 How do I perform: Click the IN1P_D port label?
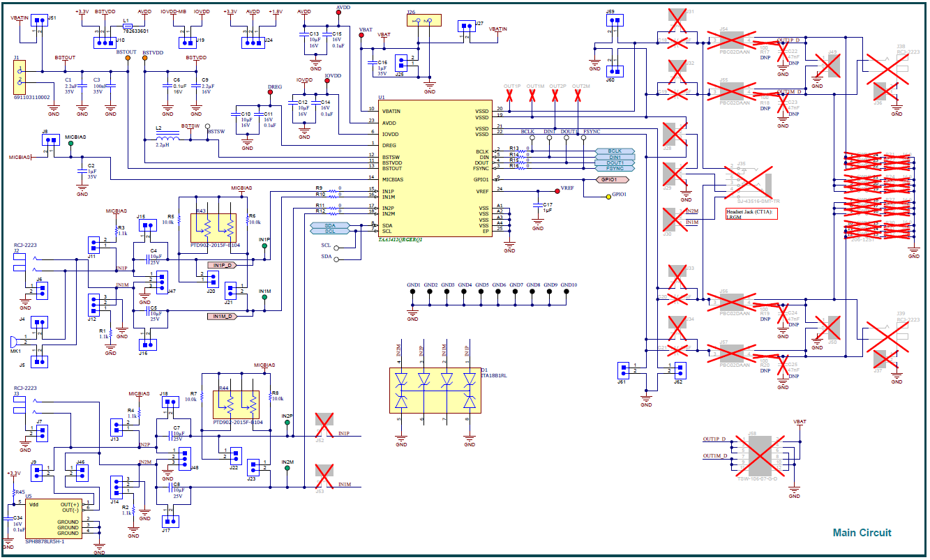(223, 266)
